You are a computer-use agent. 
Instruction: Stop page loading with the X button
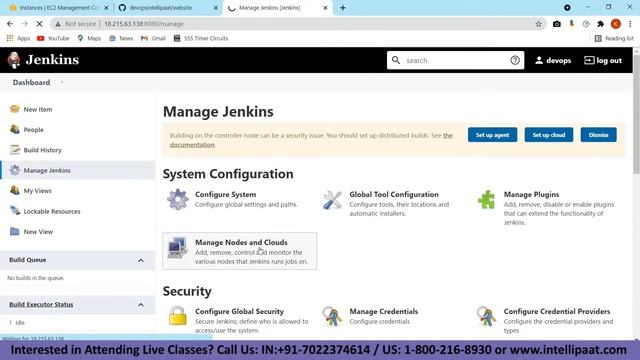[39, 24]
